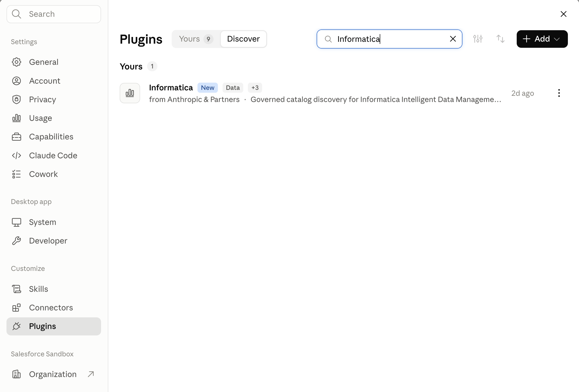Switch to the Yours tab

pyautogui.click(x=196, y=39)
